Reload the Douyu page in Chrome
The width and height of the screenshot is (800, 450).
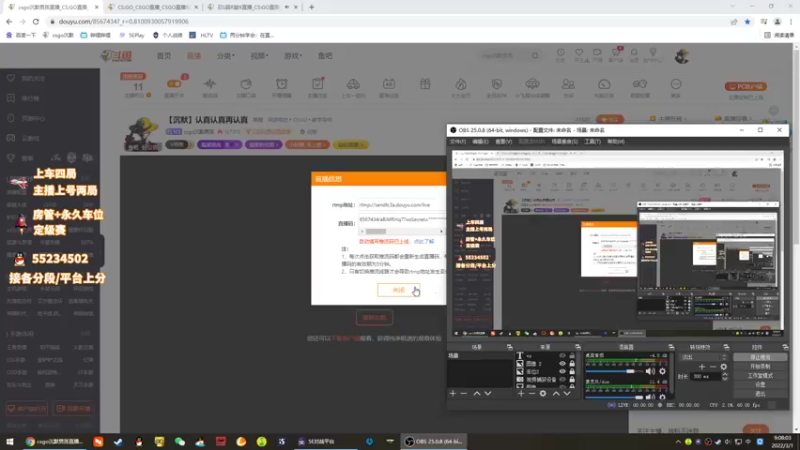pyautogui.click(x=36, y=21)
